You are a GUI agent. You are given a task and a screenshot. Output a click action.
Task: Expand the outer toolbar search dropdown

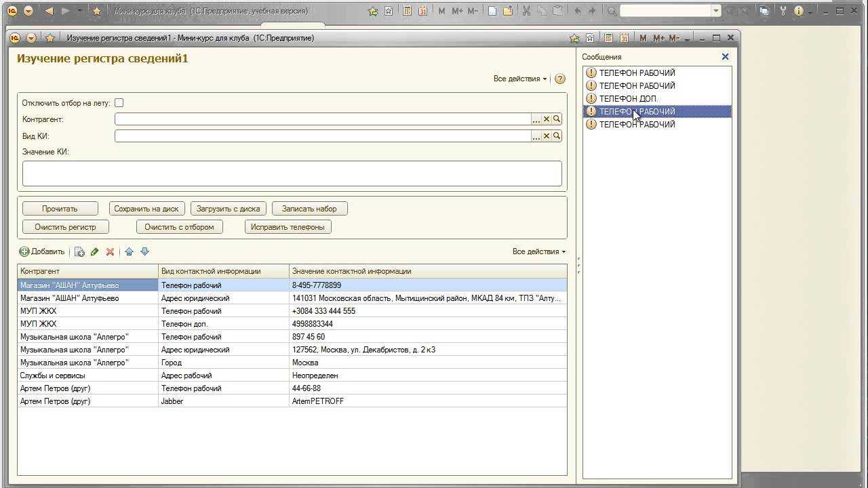(716, 11)
